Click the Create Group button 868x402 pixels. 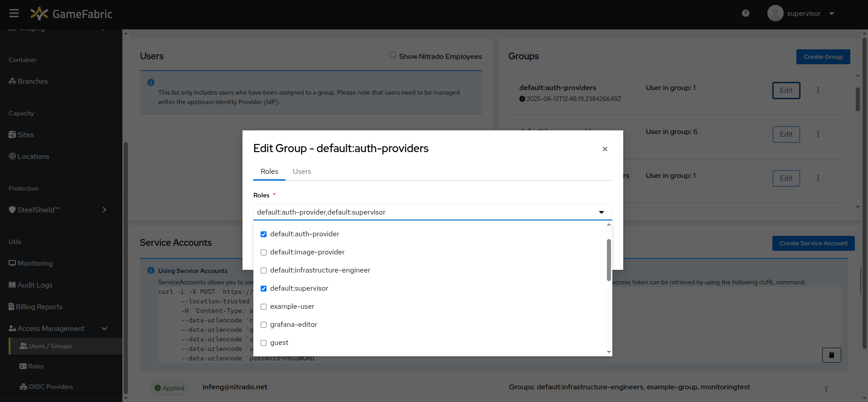coord(823,57)
